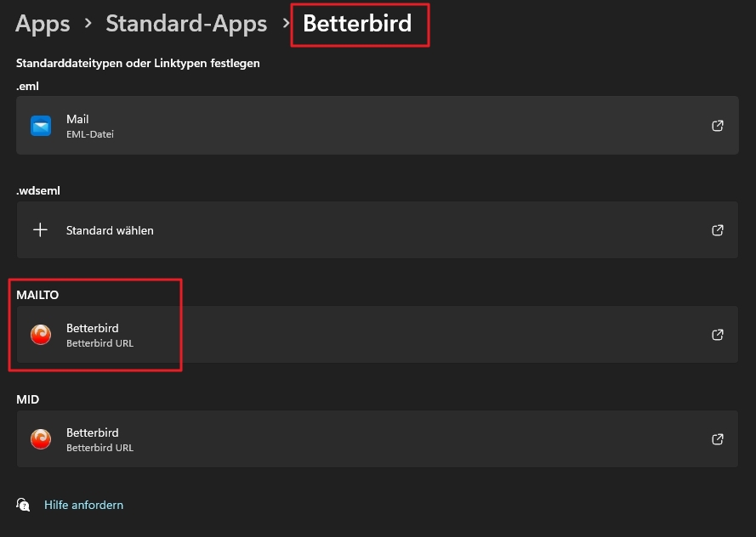Click the Mail app icon for .eml
This screenshot has height=537, width=756.
(x=41, y=126)
